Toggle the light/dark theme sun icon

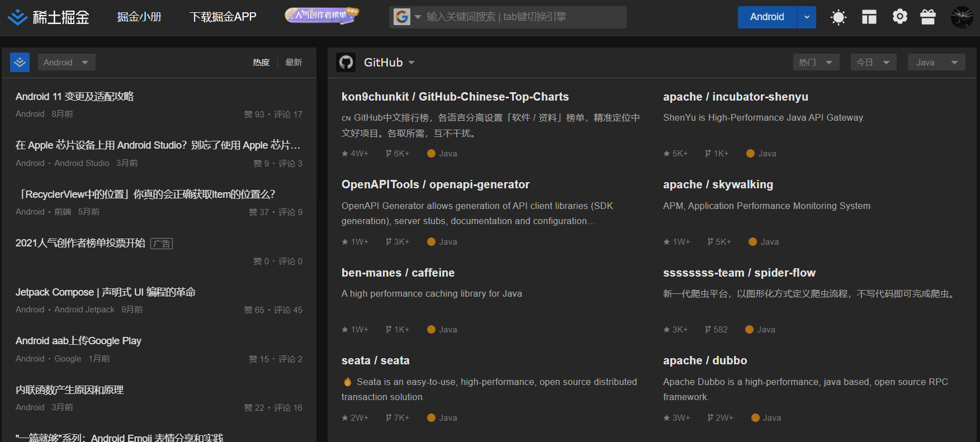(838, 17)
